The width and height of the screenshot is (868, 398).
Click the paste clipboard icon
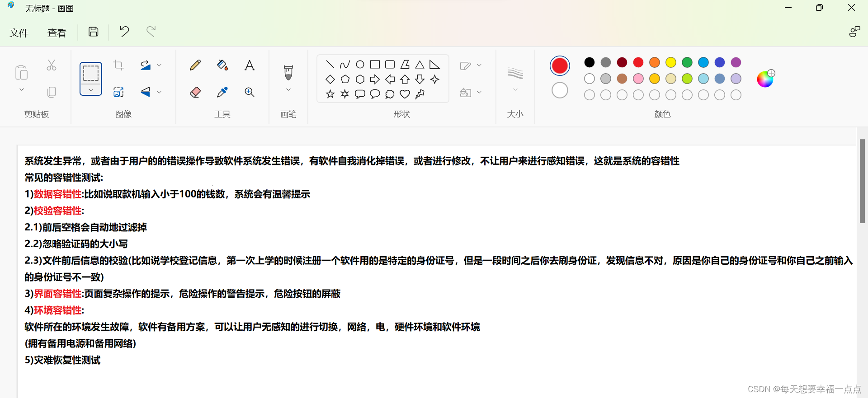(21, 72)
